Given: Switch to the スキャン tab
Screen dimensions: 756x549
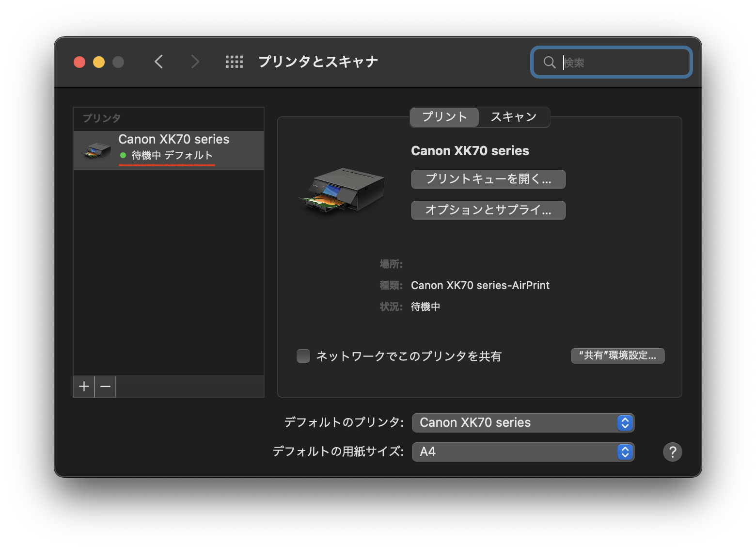Looking at the screenshot, I should click(x=514, y=117).
